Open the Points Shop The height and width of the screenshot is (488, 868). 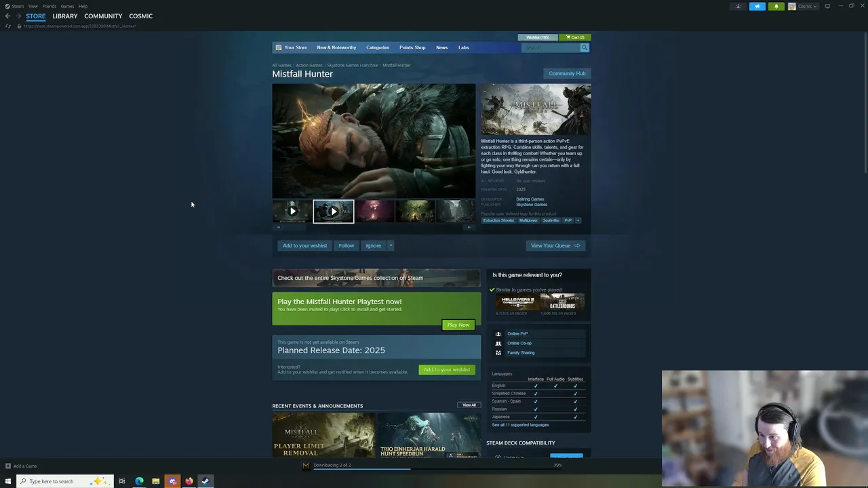412,47
